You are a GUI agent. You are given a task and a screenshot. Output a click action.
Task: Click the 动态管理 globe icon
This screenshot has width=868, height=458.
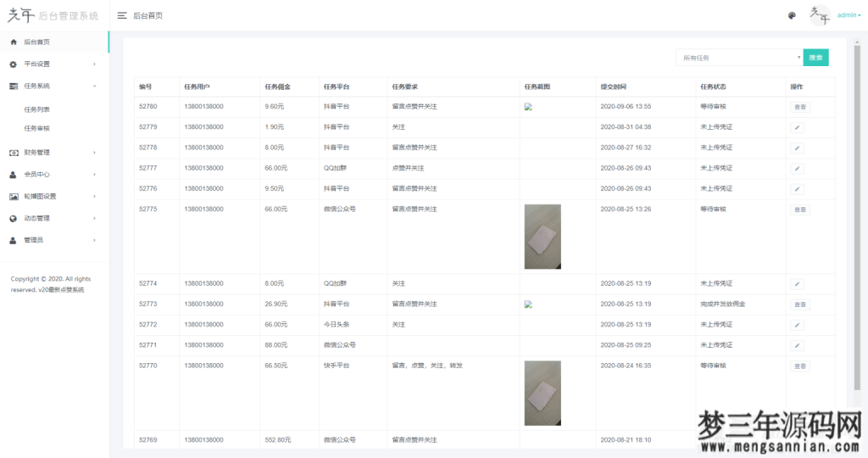coord(14,218)
